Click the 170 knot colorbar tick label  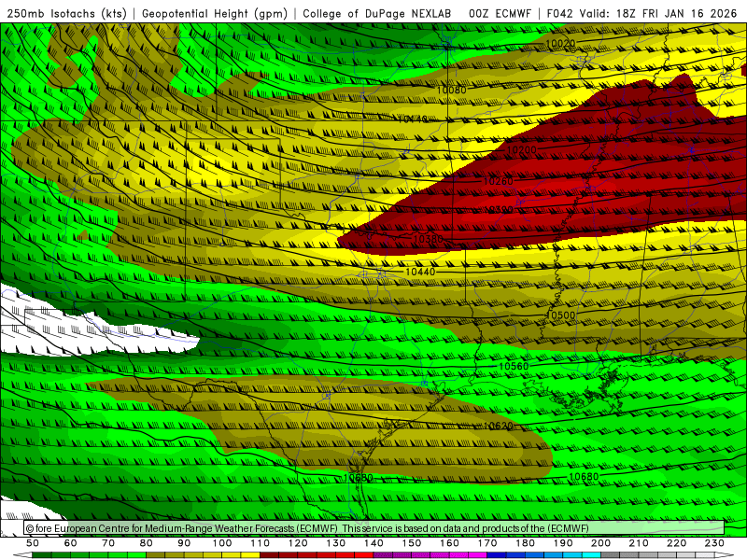pos(487,543)
